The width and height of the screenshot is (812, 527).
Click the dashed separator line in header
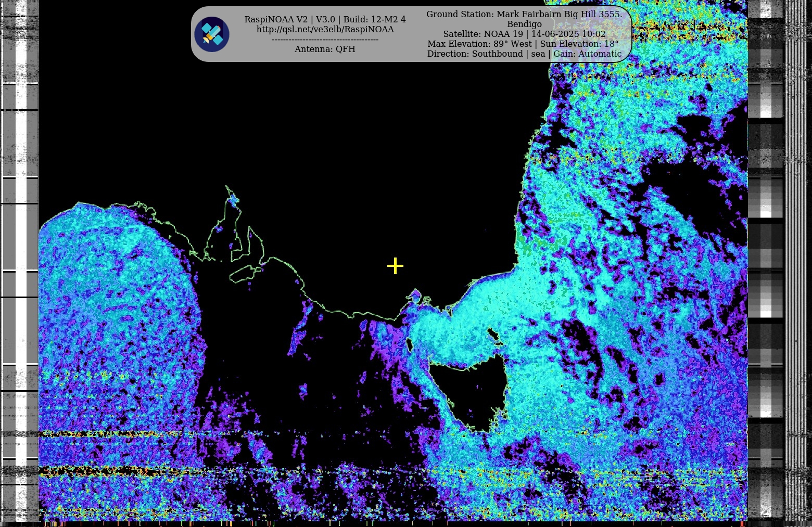325,40
